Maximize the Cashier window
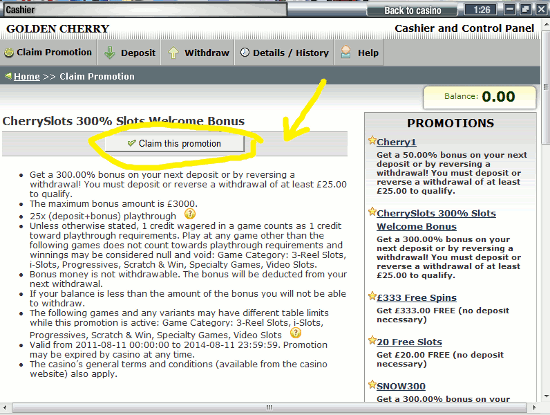 tap(525, 9)
